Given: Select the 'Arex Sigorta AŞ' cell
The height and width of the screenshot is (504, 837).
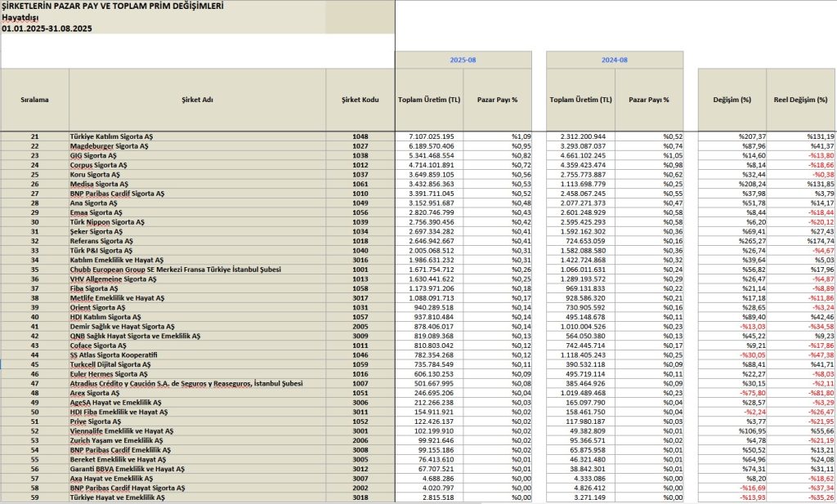Looking at the screenshot, I should (197, 393).
